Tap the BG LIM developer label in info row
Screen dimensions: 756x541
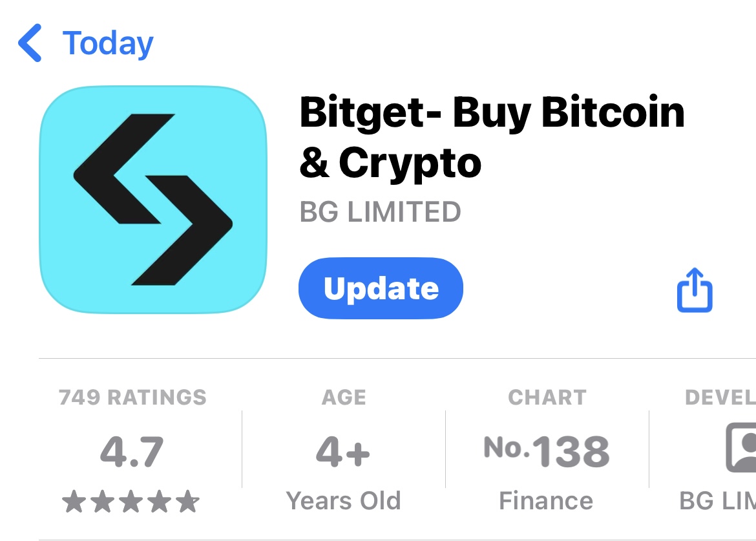717,501
